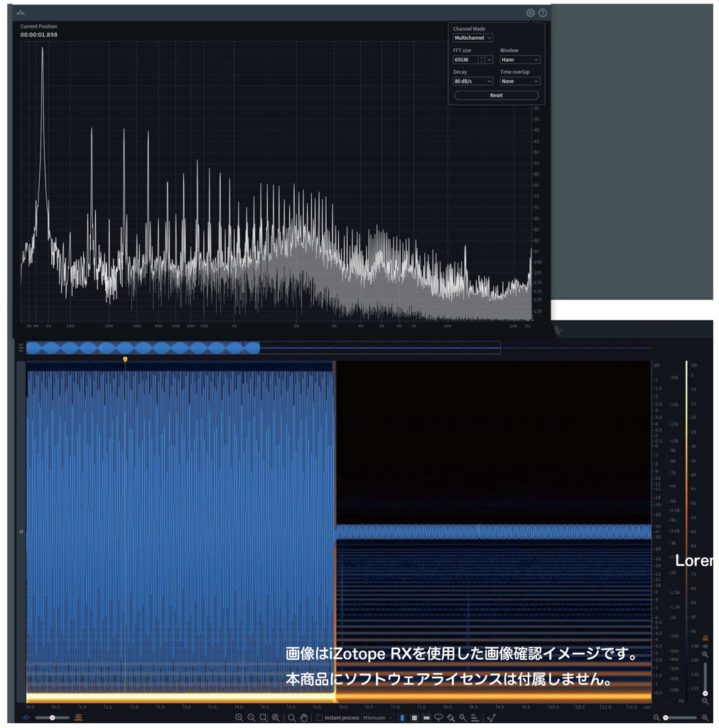Select the Hand pan tool
This screenshot has width=719, height=728.
tap(304, 718)
